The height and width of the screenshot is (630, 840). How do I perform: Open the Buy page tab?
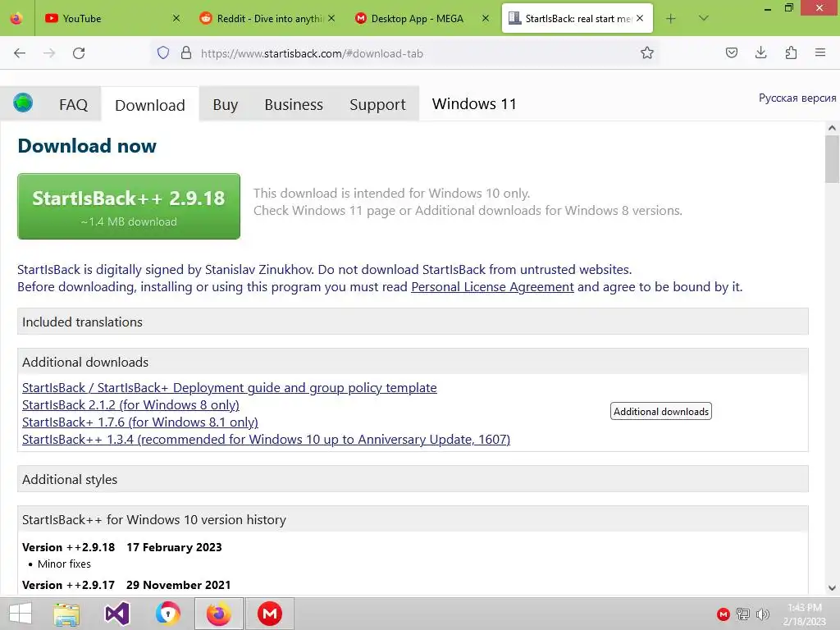coord(225,104)
